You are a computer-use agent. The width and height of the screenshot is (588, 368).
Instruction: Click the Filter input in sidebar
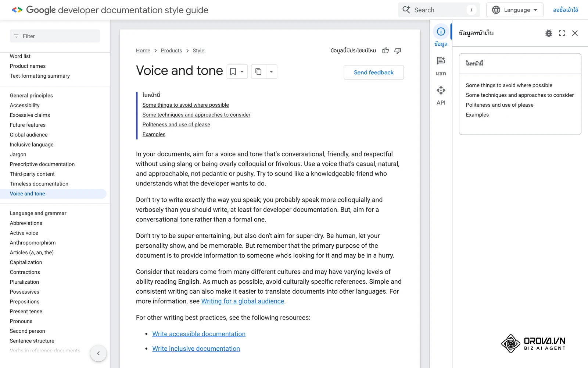55,36
